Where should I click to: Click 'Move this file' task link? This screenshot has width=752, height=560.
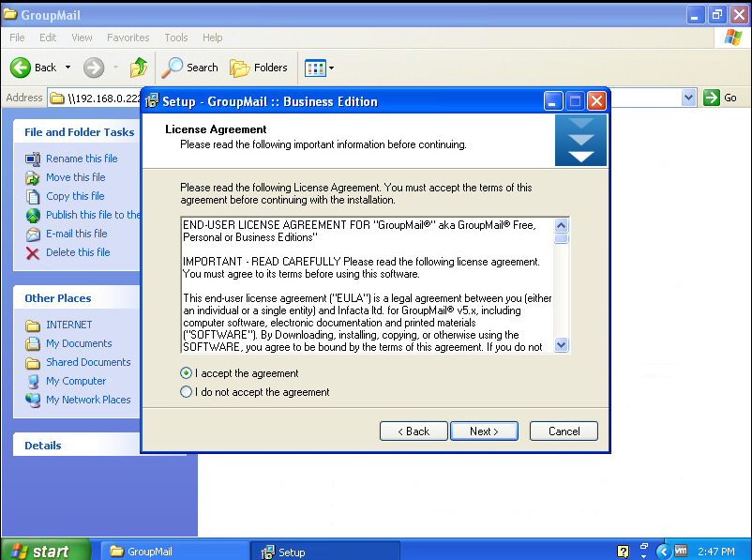(x=76, y=177)
